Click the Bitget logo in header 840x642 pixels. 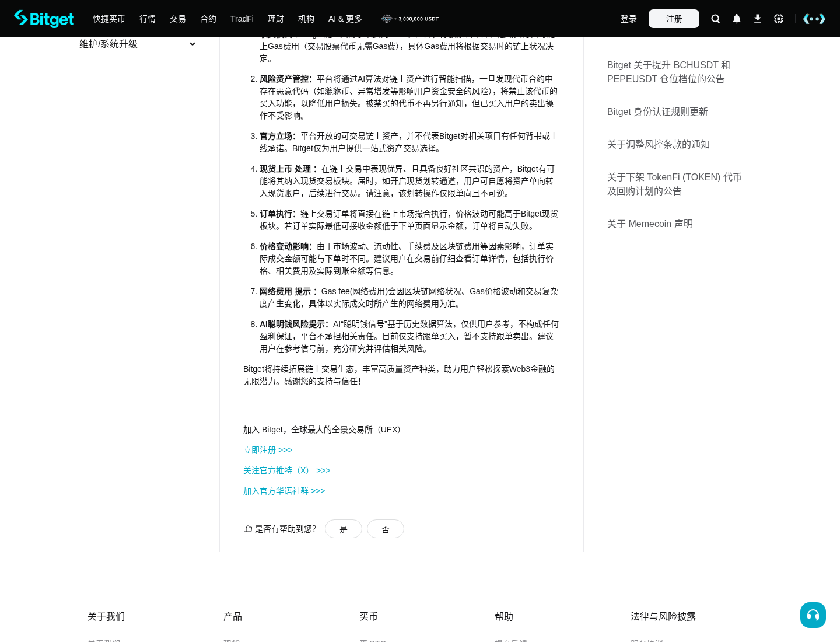coord(44,19)
